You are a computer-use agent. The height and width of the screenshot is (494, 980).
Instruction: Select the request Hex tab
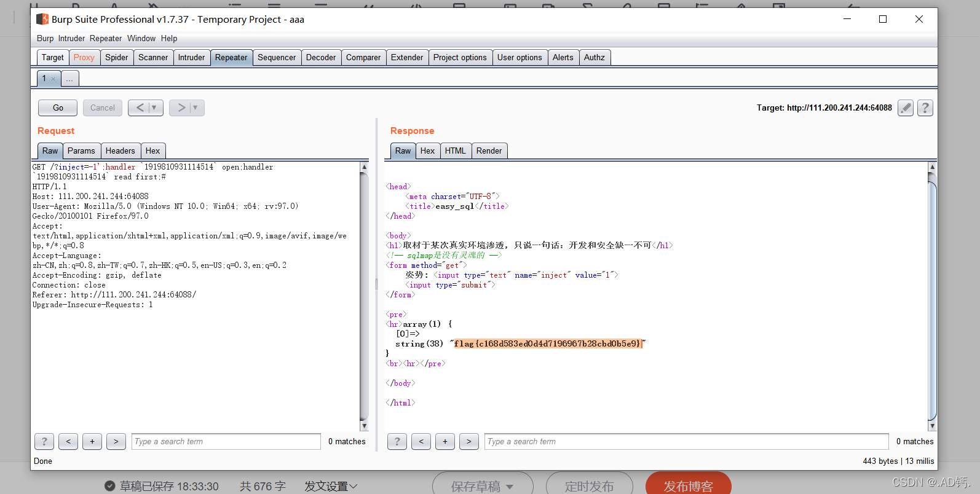153,151
